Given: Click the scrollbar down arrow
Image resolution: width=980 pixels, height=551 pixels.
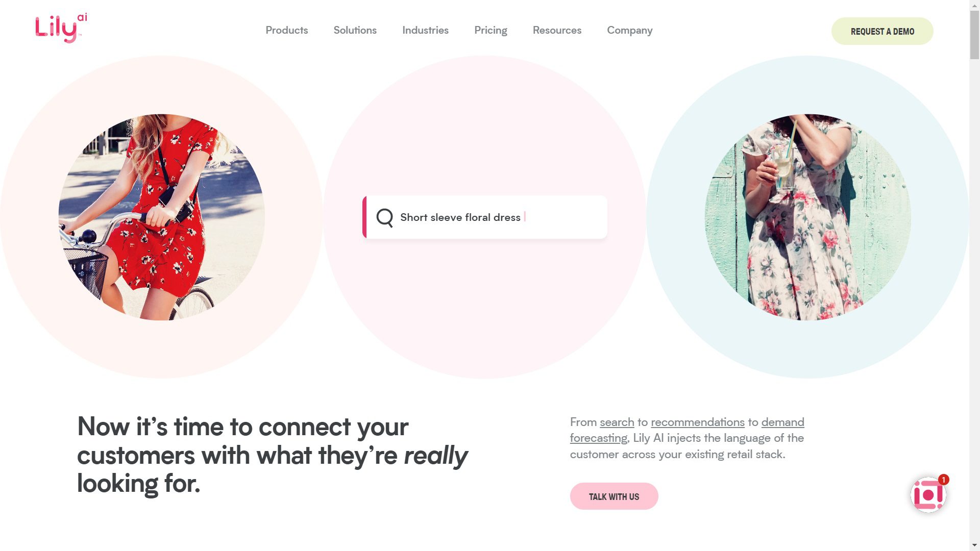Looking at the screenshot, I should pos(974,545).
